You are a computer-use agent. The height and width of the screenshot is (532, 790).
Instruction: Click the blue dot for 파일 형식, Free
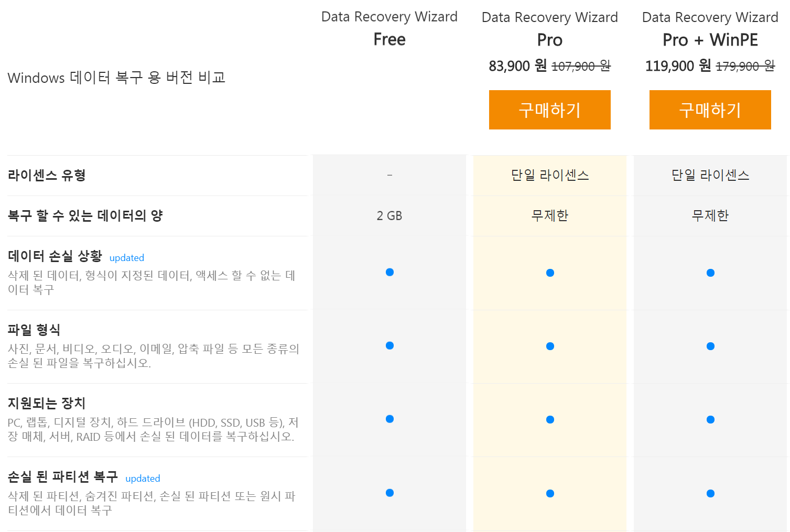(389, 345)
